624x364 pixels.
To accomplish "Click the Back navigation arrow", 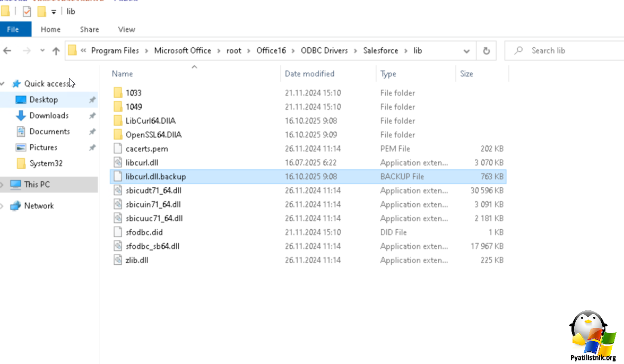I will click(x=7, y=51).
